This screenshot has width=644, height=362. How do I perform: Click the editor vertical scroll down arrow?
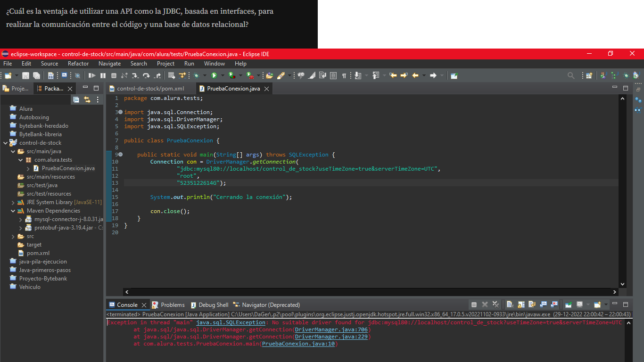[x=622, y=284]
